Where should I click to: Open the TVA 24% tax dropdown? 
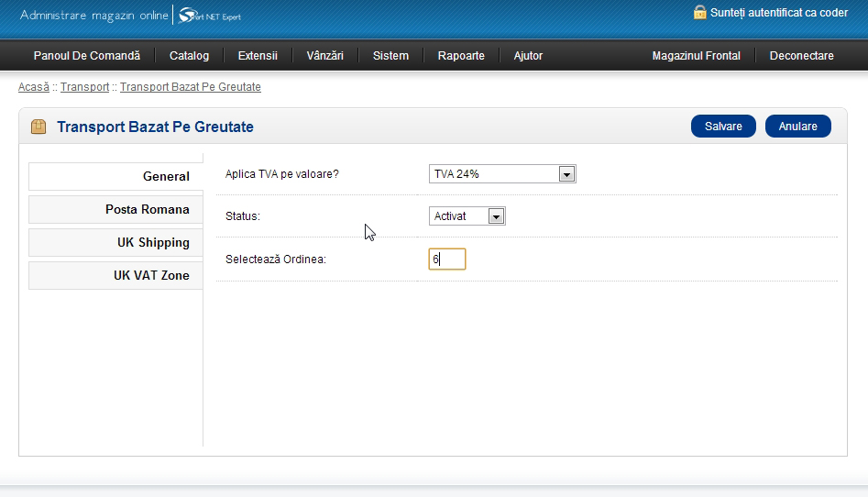point(502,174)
